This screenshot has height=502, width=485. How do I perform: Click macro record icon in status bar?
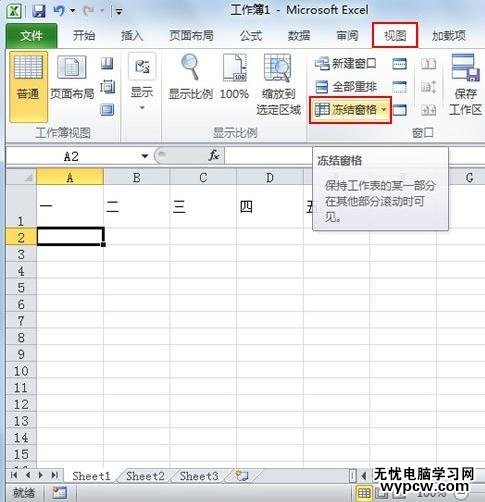coord(60,493)
